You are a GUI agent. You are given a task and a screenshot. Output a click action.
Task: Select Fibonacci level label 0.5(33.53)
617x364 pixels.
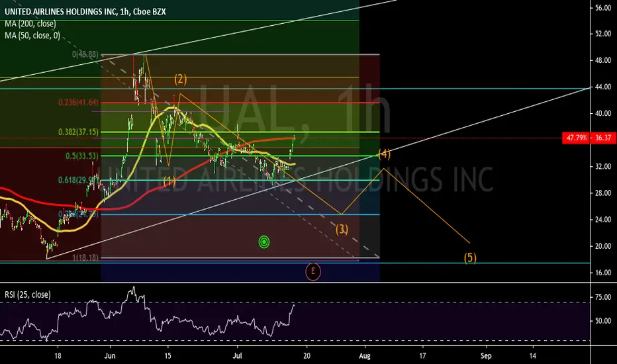[x=82, y=156]
